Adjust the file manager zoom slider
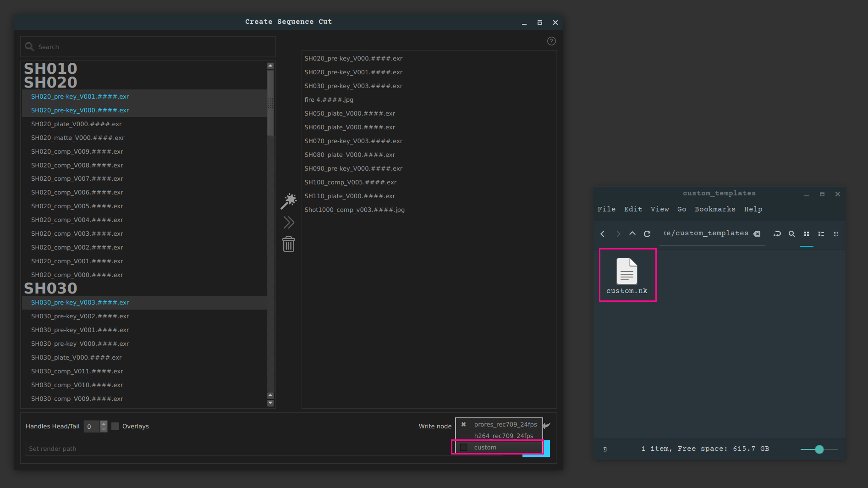 point(819,449)
